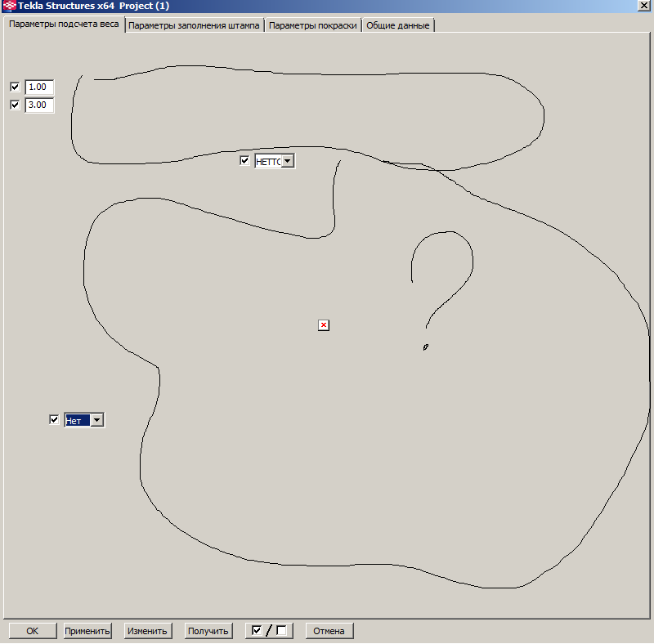This screenshot has height=644, width=654.
Task: Expand the НЕТТО dropdown list
Action: tap(287, 162)
